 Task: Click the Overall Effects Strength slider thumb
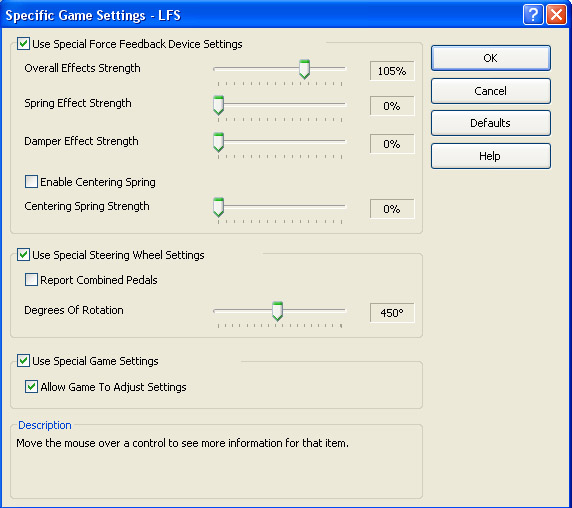pos(304,69)
